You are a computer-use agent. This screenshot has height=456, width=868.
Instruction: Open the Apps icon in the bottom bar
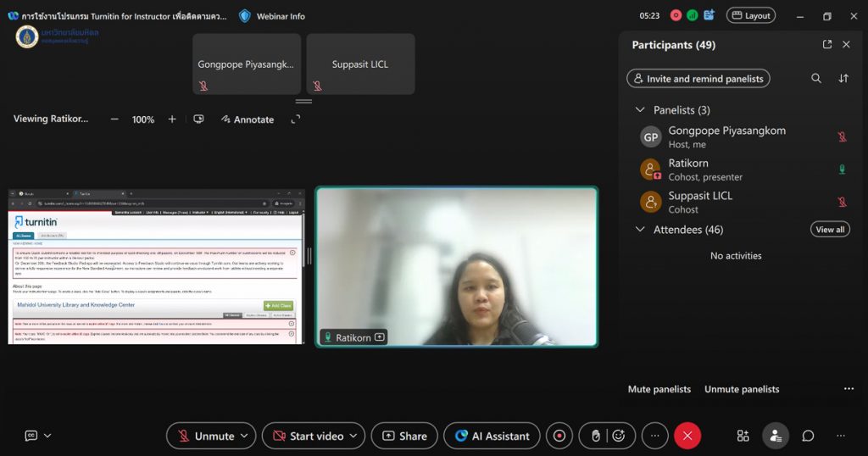click(x=743, y=436)
